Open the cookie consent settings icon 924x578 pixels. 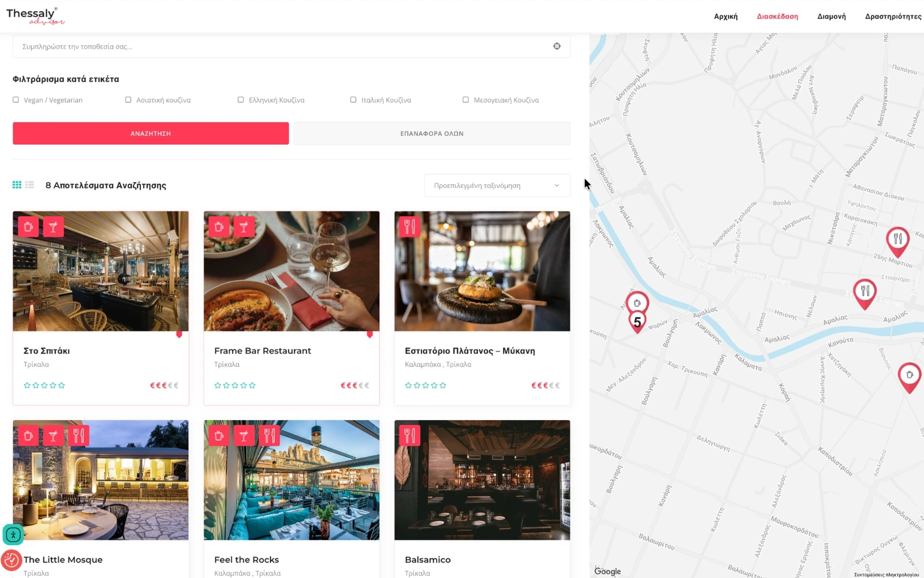(x=11, y=560)
